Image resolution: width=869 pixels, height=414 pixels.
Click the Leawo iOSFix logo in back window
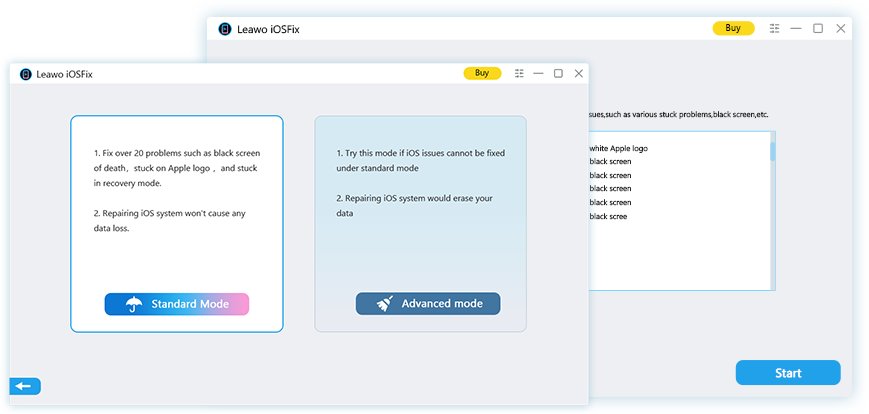pos(224,29)
